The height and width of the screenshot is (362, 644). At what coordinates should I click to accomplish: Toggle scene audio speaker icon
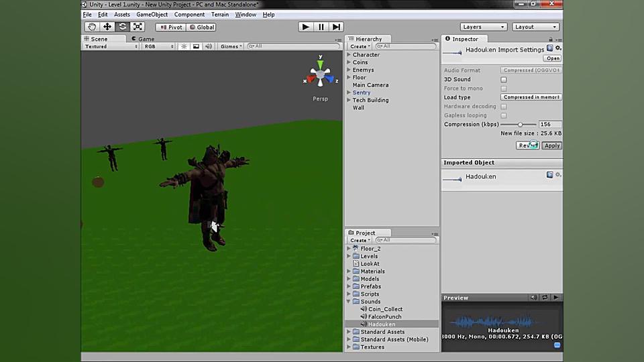[208, 46]
